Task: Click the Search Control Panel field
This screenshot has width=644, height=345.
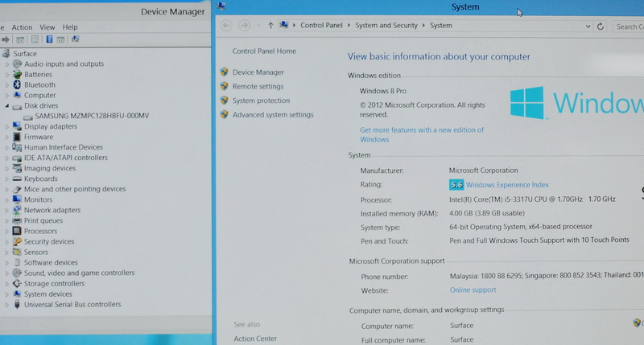Action: 628,27
